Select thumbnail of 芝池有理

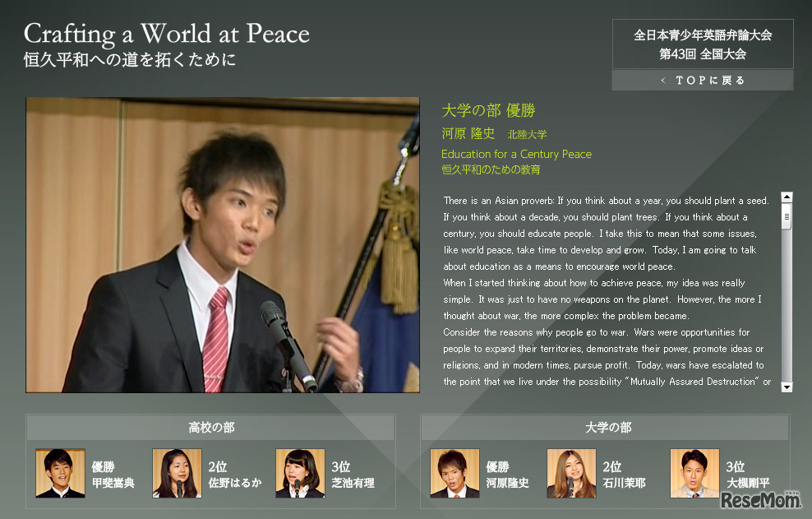click(x=300, y=474)
